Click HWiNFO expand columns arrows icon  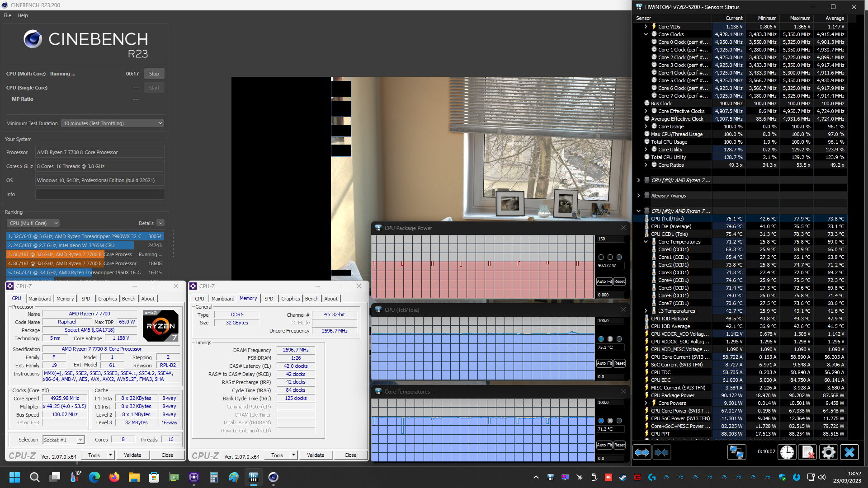(x=642, y=452)
